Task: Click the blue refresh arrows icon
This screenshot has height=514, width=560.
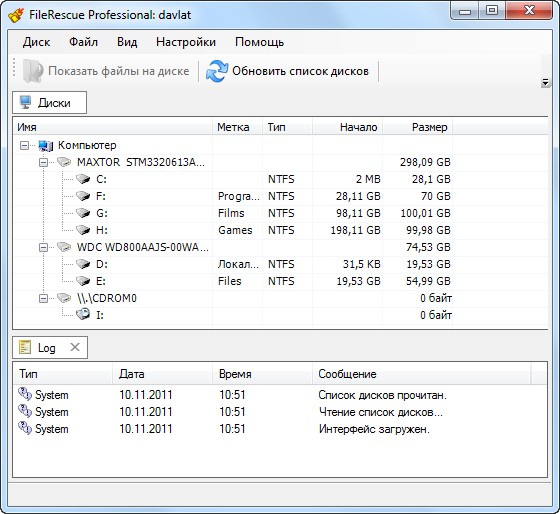Action: pyautogui.click(x=217, y=71)
